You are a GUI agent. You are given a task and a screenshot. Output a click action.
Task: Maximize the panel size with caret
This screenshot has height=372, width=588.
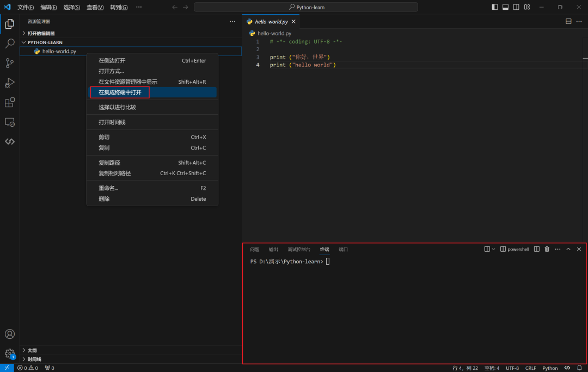click(x=568, y=249)
